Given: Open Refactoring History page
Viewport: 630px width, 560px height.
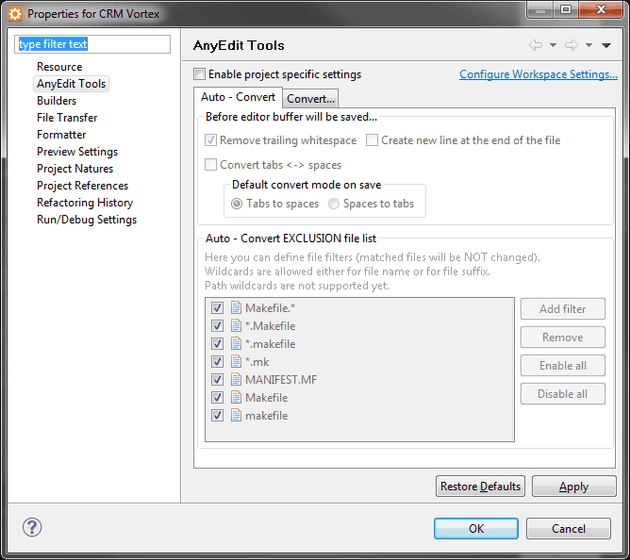Looking at the screenshot, I should 85,202.
